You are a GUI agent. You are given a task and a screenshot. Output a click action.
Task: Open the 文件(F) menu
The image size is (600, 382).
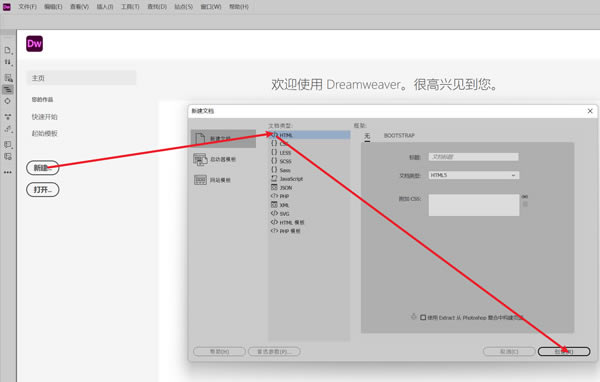tap(28, 7)
